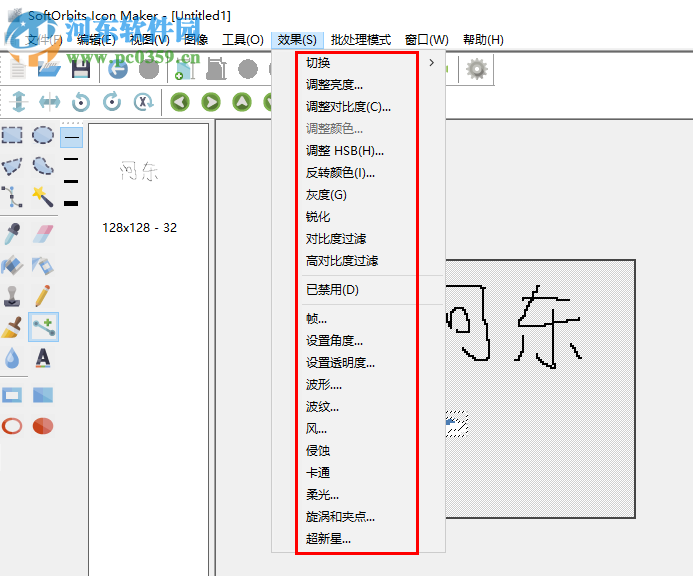The width and height of the screenshot is (693, 576).
Task: Choose 调整对比度(C)... menu entry
Action: (x=358, y=107)
